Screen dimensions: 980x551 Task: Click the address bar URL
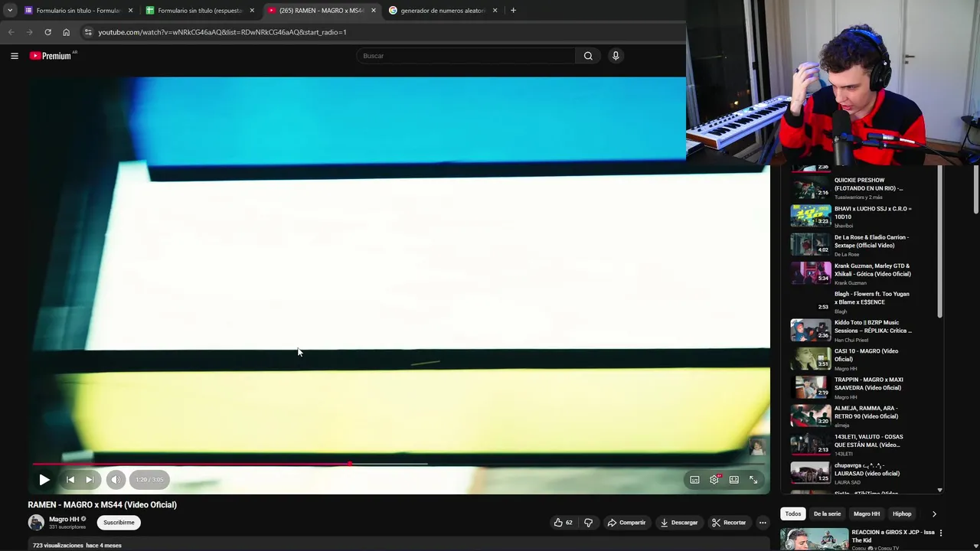[222, 32]
